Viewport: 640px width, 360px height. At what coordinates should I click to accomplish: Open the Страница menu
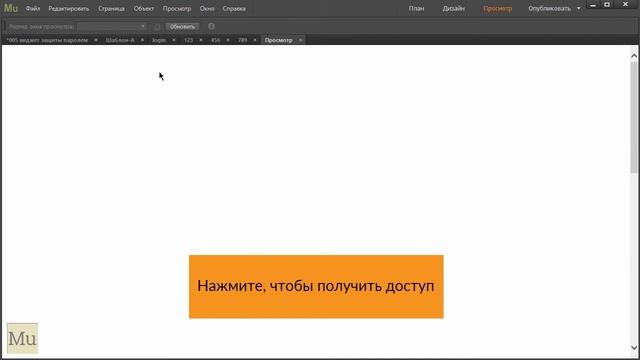pyautogui.click(x=111, y=9)
